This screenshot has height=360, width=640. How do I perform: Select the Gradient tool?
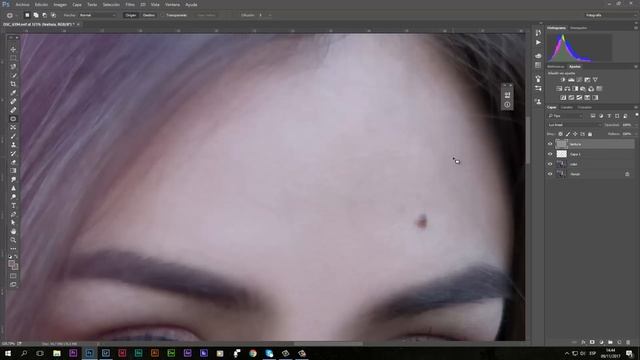[x=13, y=171]
